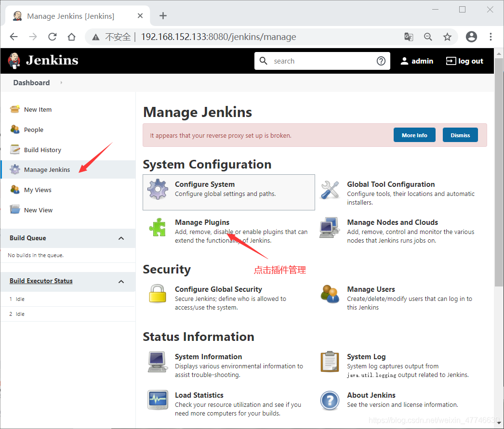Collapse the Build Executor Status panel
Screen dimensions: 504x429
pyautogui.click(x=121, y=282)
